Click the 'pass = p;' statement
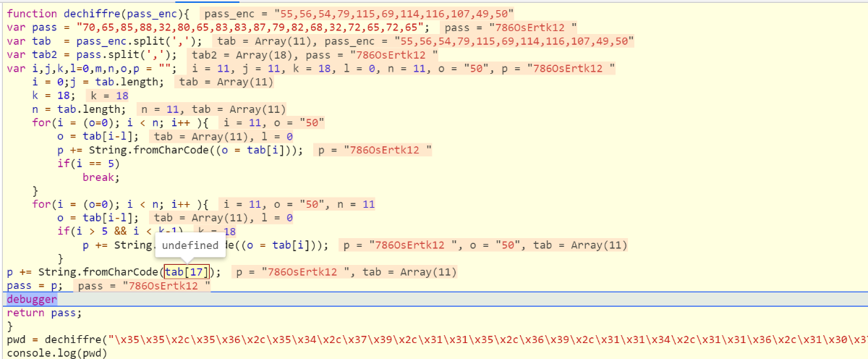Image resolution: width=868 pixels, height=359 pixels. (x=35, y=287)
